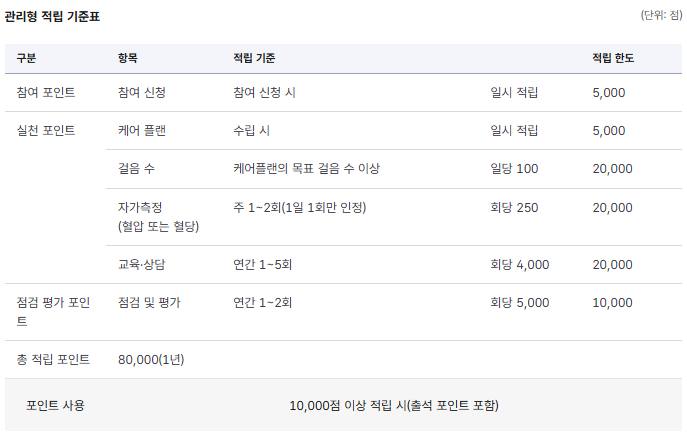The height and width of the screenshot is (432, 687).
Task: Click the 적립 기준 column header
Action: click(254, 58)
